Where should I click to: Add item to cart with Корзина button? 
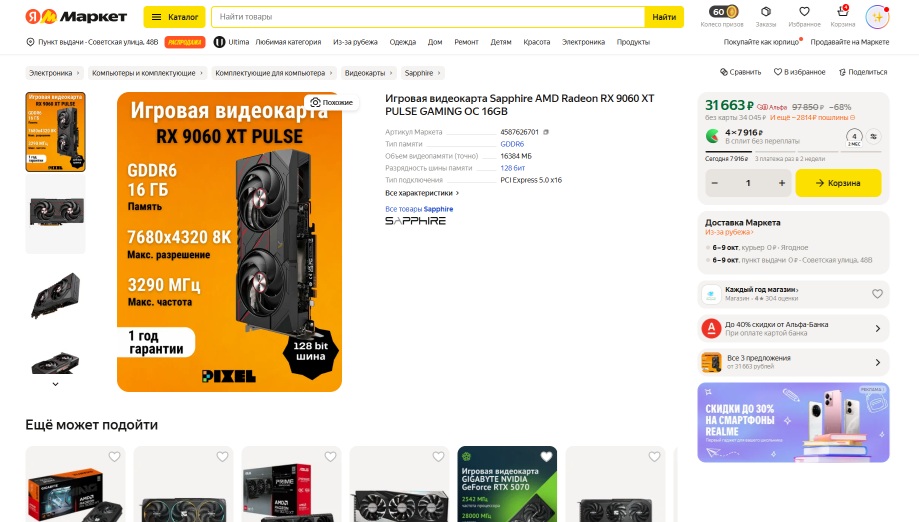click(838, 183)
